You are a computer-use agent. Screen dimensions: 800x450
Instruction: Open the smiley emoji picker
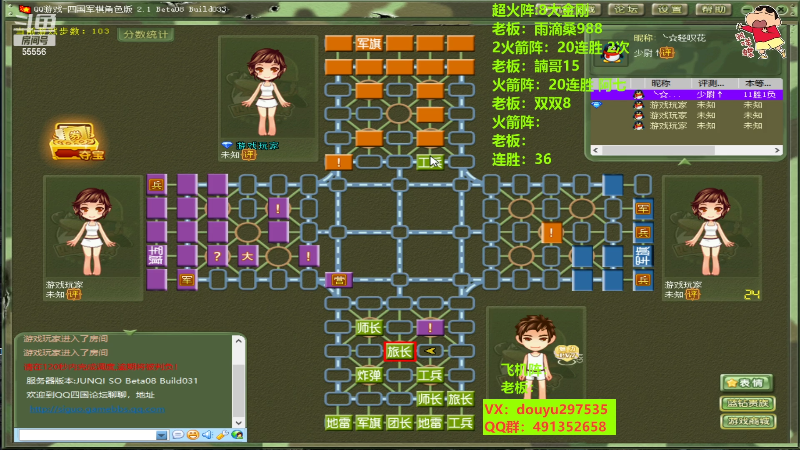tap(192, 435)
